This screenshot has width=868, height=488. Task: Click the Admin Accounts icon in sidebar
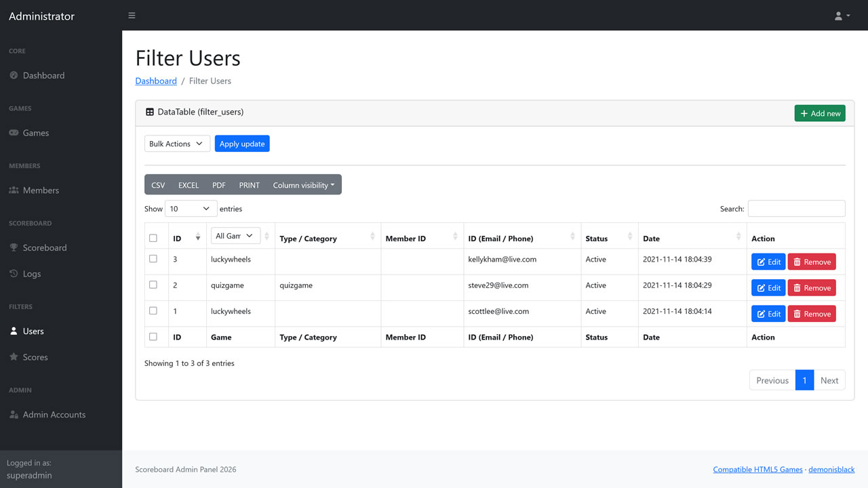pyautogui.click(x=14, y=415)
